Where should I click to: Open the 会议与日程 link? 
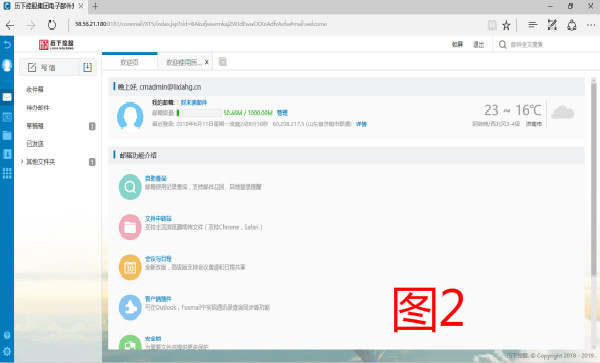158,259
